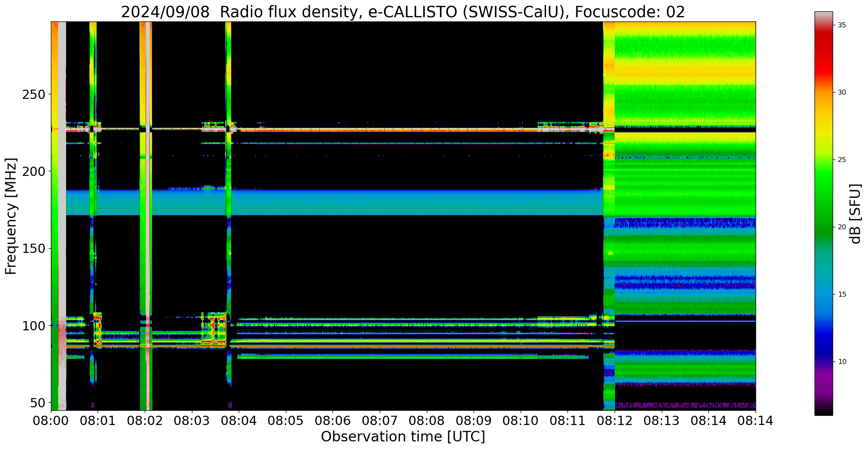Click the 08:10 time tick label
The height and width of the screenshot is (449, 868).
click(521, 421)
